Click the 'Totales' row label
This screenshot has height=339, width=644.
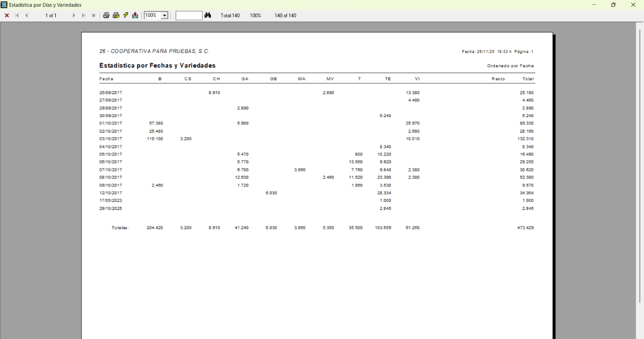point(120,228)
